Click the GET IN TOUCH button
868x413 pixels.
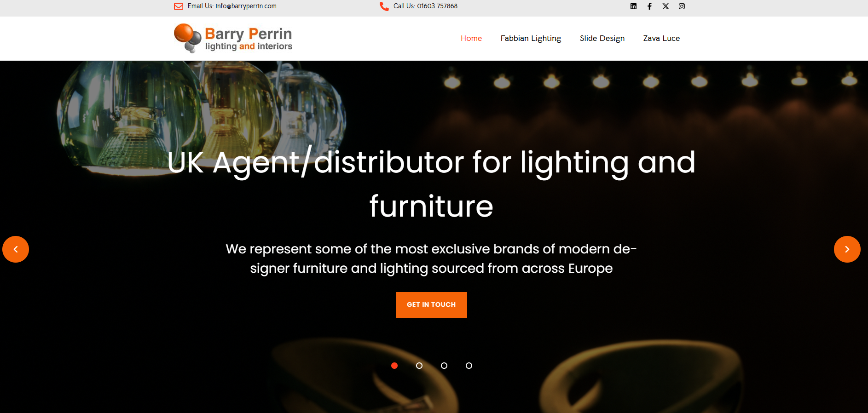tap(431, 305)
